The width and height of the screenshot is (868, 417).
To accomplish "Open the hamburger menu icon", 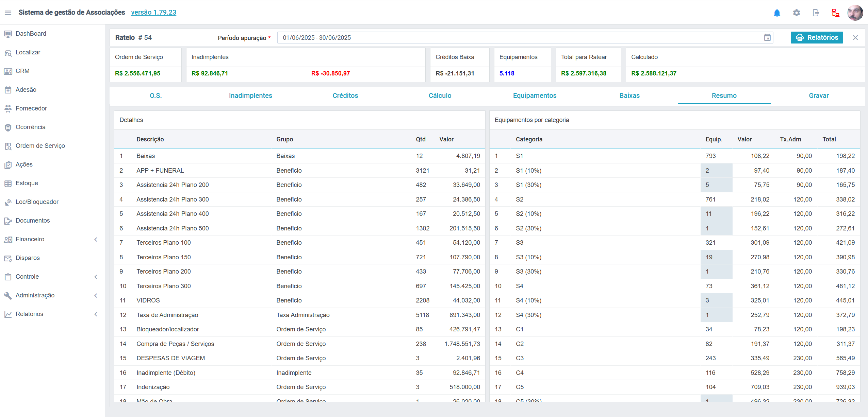I will click(x=8, y=13).
